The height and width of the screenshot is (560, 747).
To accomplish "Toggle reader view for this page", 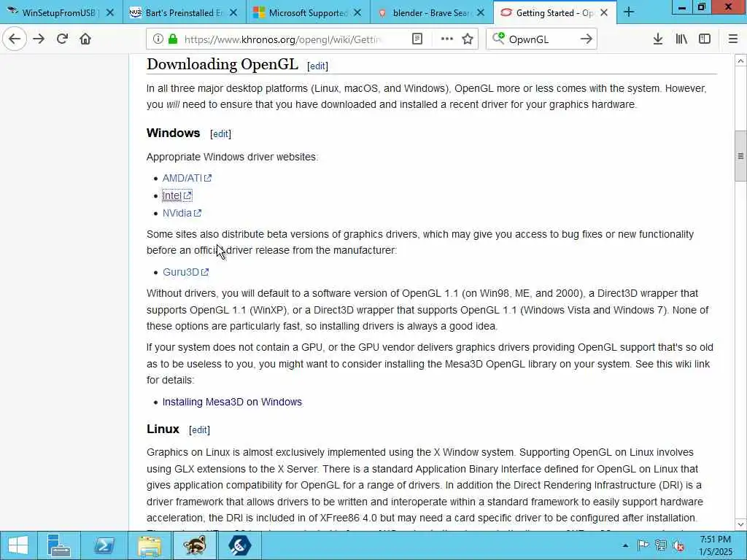I will [417, 39].
